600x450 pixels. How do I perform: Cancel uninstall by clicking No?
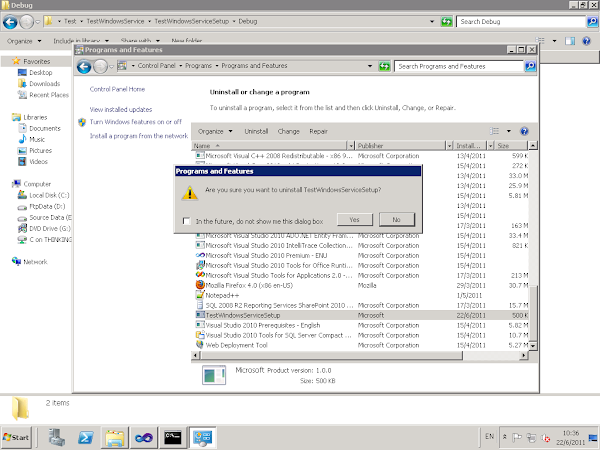click(x=396, y=220)
